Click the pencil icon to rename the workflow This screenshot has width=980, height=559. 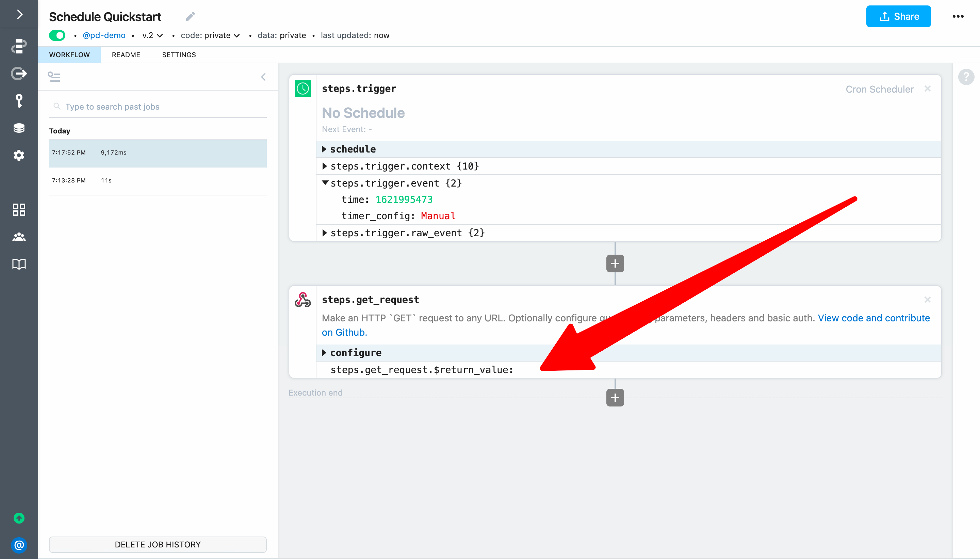tap(190, 16)
